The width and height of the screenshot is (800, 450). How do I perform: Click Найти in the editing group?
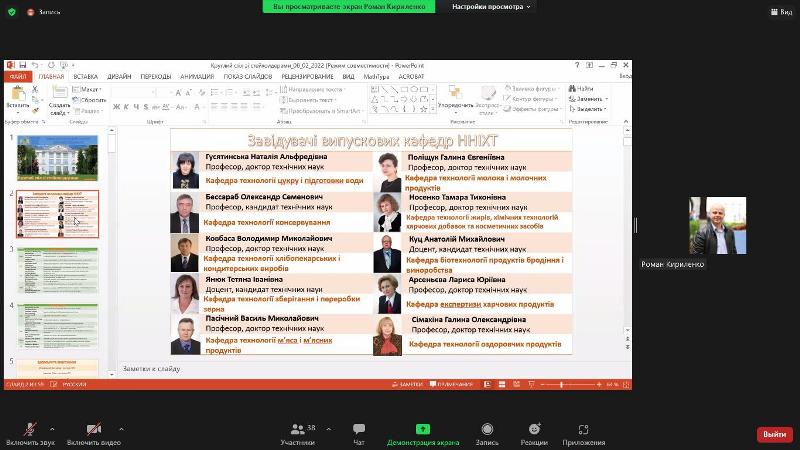coord(584,89)
